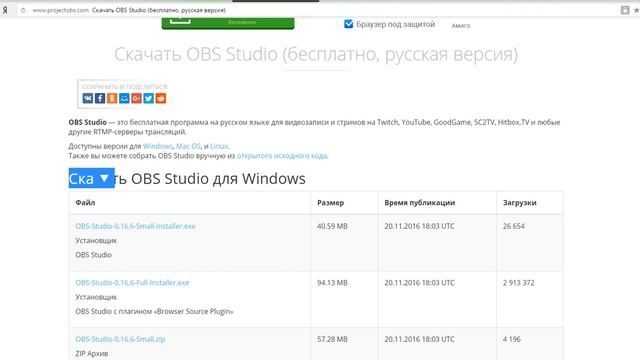Click the '2 913 372' downloads value
This screenshot has height=360, width=640.
[x=518, y=282]
